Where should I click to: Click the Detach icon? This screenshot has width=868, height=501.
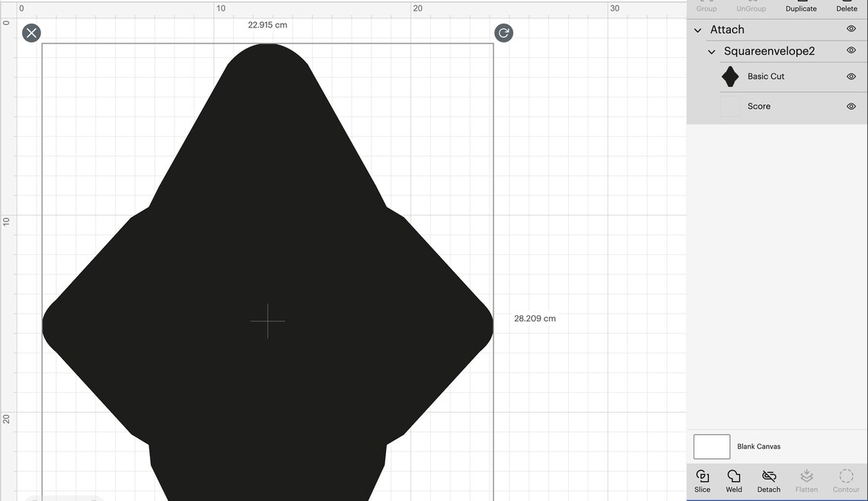768,480
